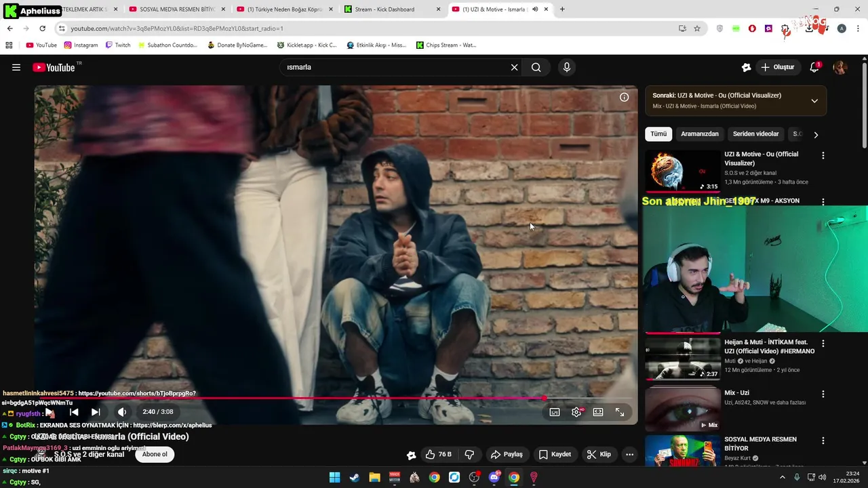This screenshot has width=868, height=488.
Task: Create a clip with Klip button
Action: 599,454
